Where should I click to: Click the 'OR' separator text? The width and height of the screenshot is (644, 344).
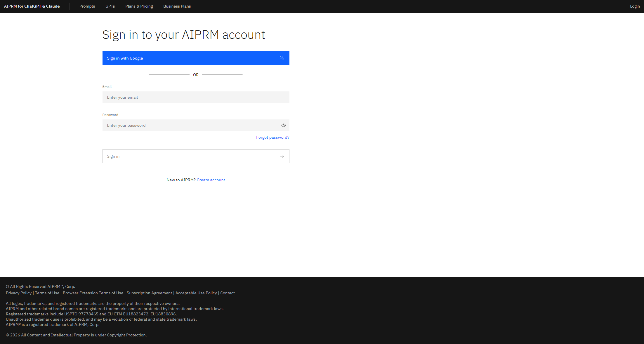coord(196,75)
